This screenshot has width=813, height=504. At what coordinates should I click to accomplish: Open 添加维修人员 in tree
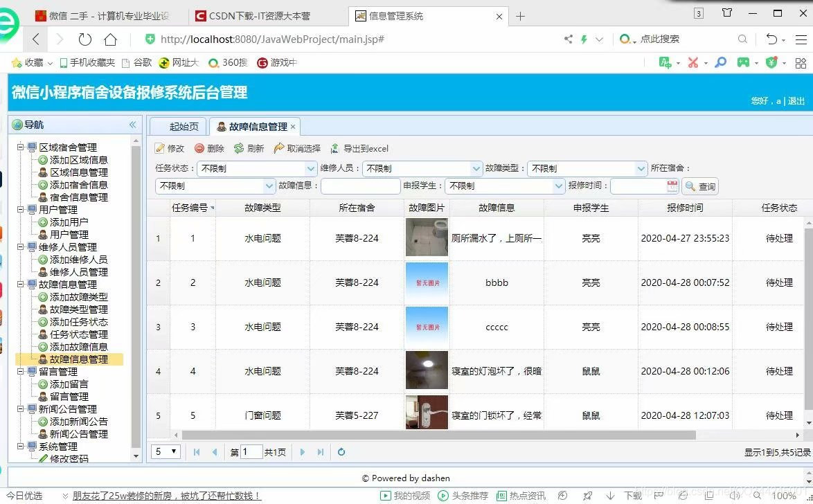click(x=78, y=259)
